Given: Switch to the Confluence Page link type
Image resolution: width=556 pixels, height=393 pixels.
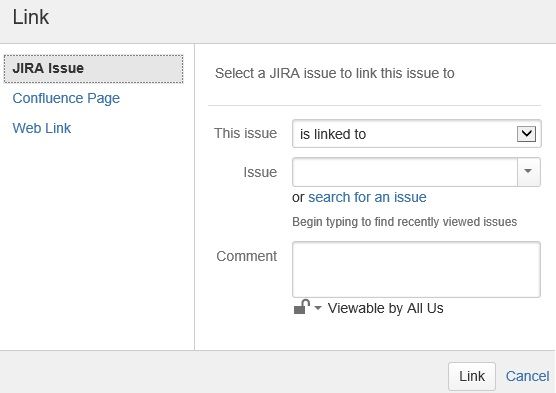Looking at the screenshot, I should point(66,98).
